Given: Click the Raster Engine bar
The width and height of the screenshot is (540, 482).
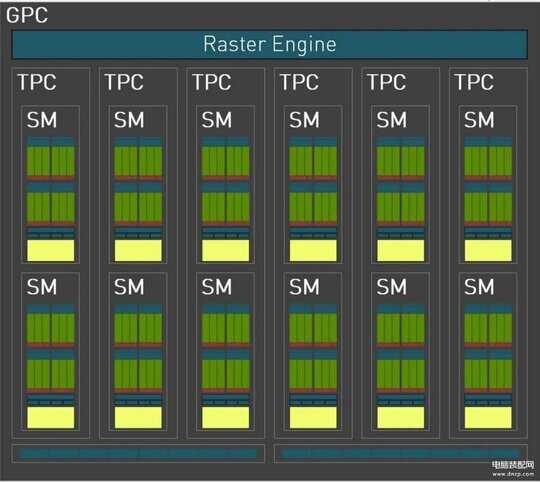Looking at the screenshot, I should pos(269,44).
